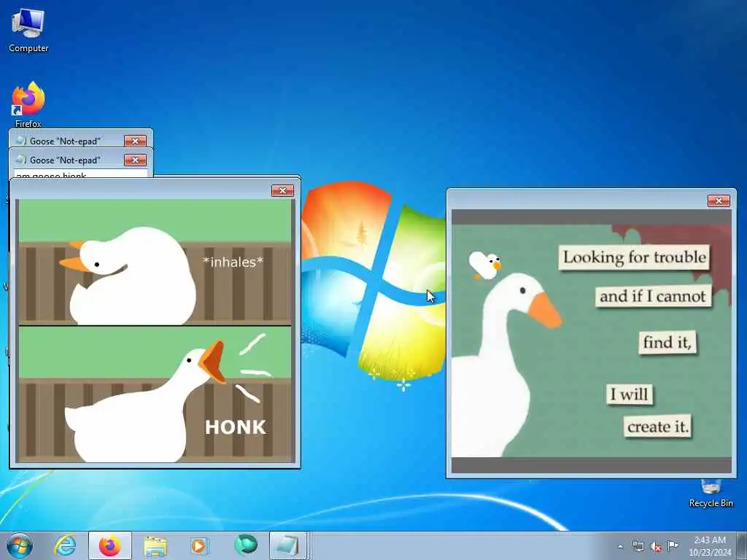Open the Recycle Bin on the desktop
This screenshot has height=560, width=747.
[x=711, y=494]
